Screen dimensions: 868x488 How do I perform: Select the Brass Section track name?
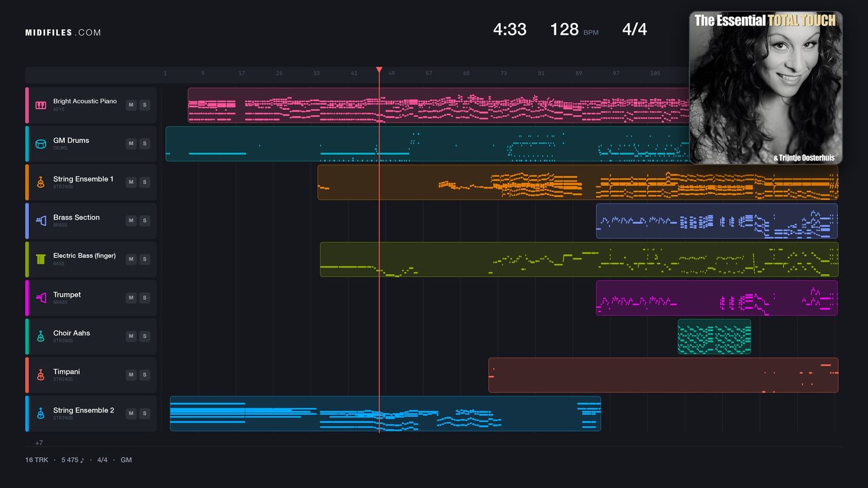click(76, 217)
